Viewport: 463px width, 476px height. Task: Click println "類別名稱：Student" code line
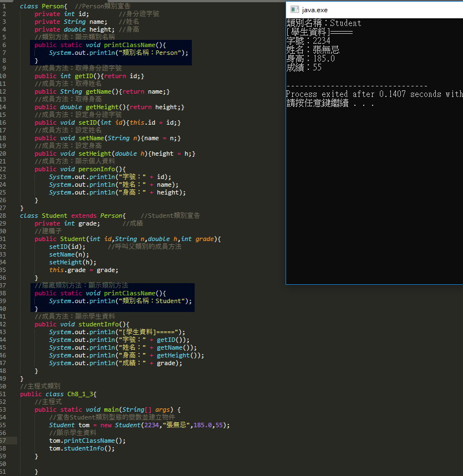(x=120, y=301)
